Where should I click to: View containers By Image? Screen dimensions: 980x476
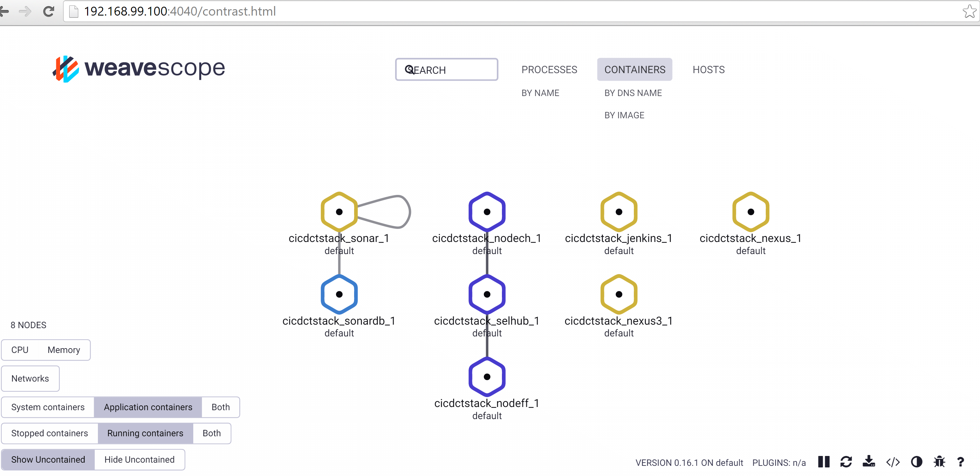coord(624,115)
